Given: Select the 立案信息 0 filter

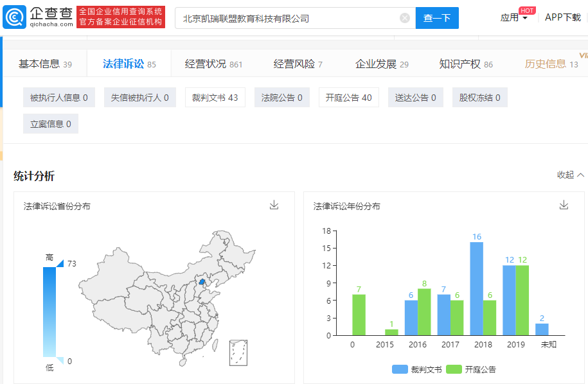Looking at the screenshot, I should pos(51,124).
